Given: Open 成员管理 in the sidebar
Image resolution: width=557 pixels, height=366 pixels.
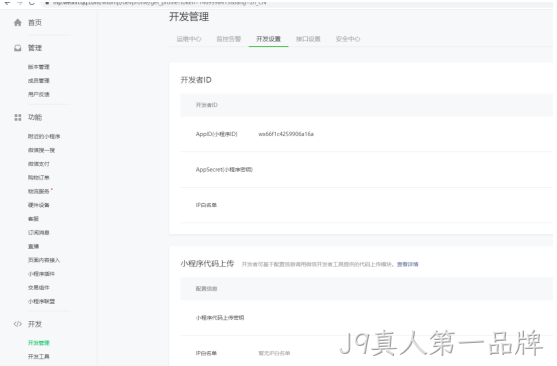Looking at the screenshot, I should point(39,81).
